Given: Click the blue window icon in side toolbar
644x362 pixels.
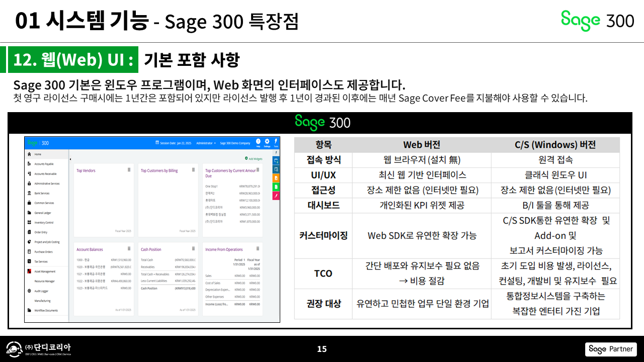Looking at the screenshot, I should click(276, 161).
